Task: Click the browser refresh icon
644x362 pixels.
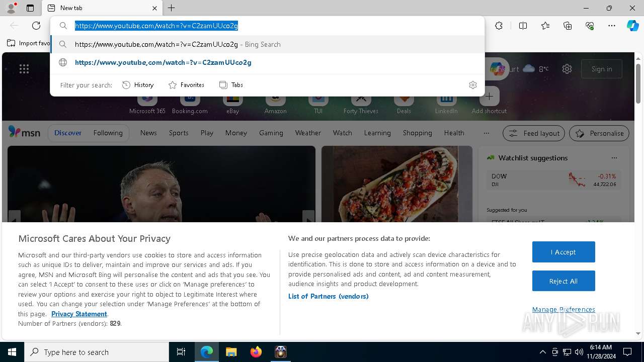Action: (x=36, y=26)
